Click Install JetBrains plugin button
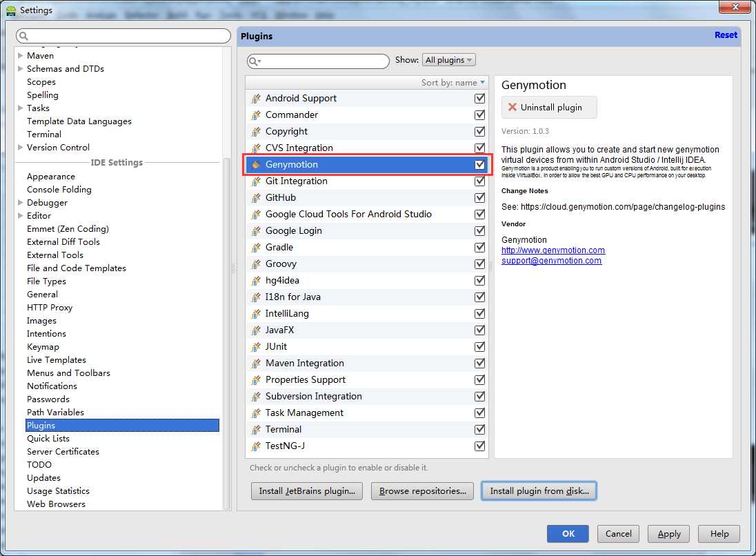This screenshot has height=556, width=756. pos(307,491)
